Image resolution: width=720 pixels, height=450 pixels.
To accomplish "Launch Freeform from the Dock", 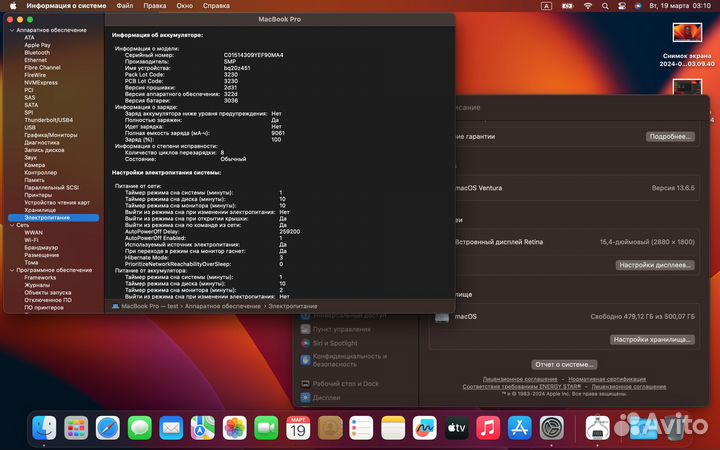I will click(x=425, y=428).
